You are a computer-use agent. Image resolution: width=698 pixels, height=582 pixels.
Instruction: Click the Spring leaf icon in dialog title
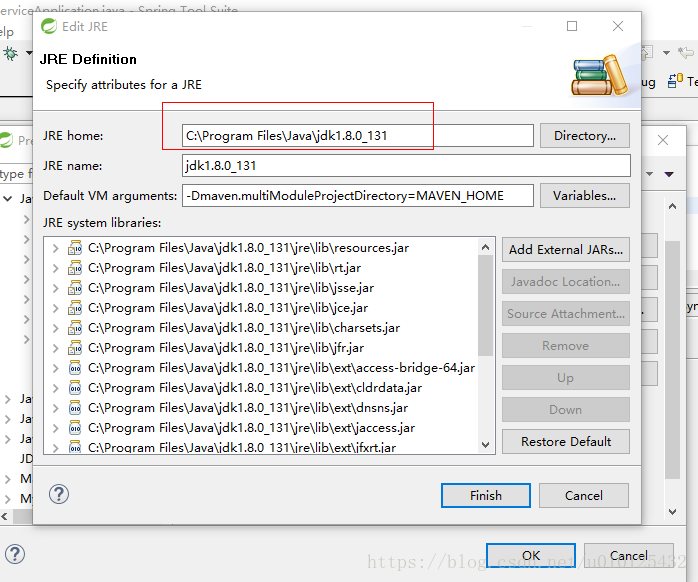(49, 26)
